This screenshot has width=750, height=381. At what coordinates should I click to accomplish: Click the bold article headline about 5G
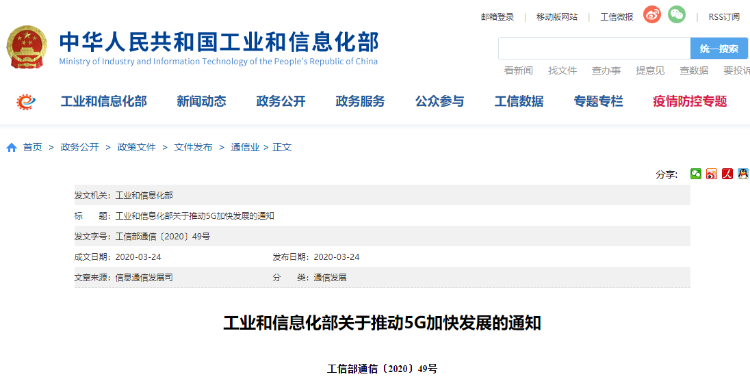tap(382, 324)
